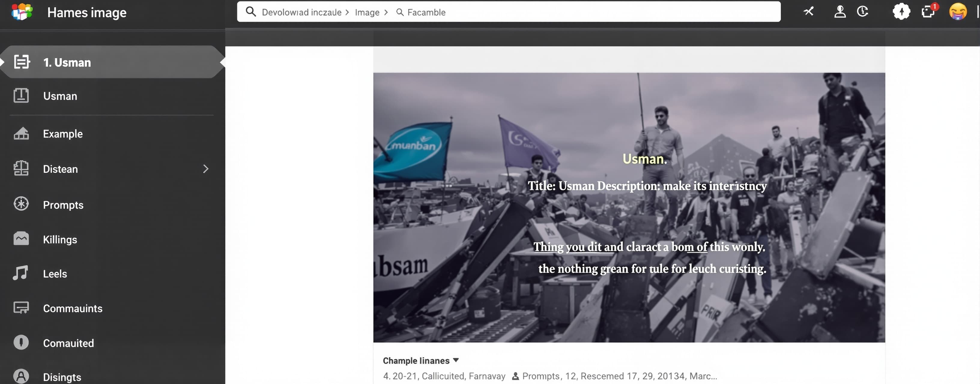
Task: Click the Image breadcrumb link
Action: click(367, 12)
